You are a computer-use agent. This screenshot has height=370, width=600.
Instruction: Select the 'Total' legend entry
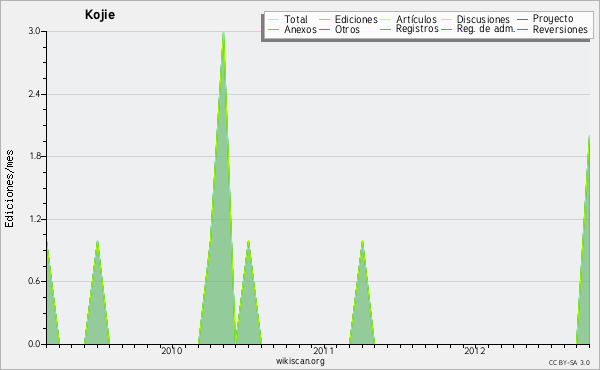(x=288, y=19)
